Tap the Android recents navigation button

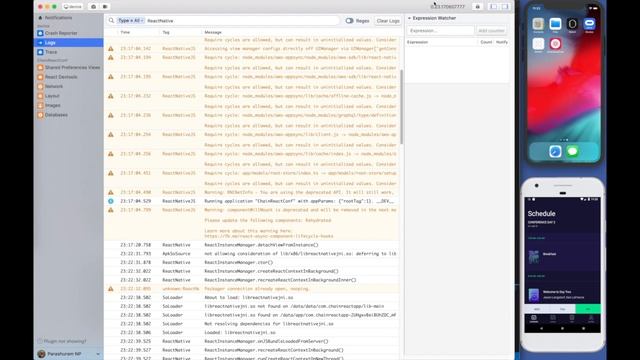coord(583,328)
